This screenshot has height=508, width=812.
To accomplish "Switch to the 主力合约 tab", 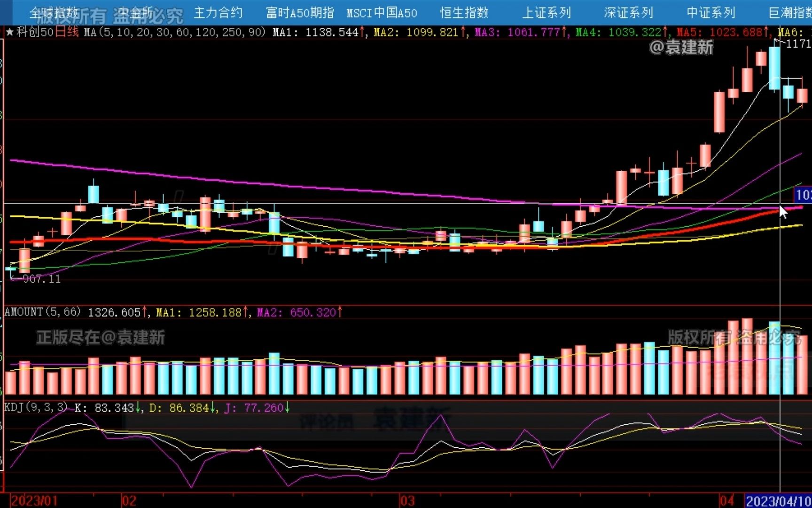I will click(x=218, y=13).
